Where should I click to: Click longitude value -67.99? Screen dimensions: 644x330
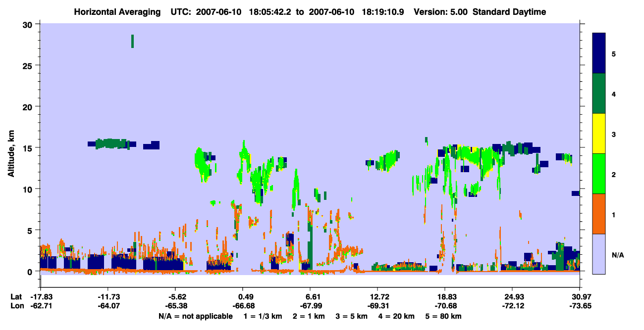click(310, 306)
